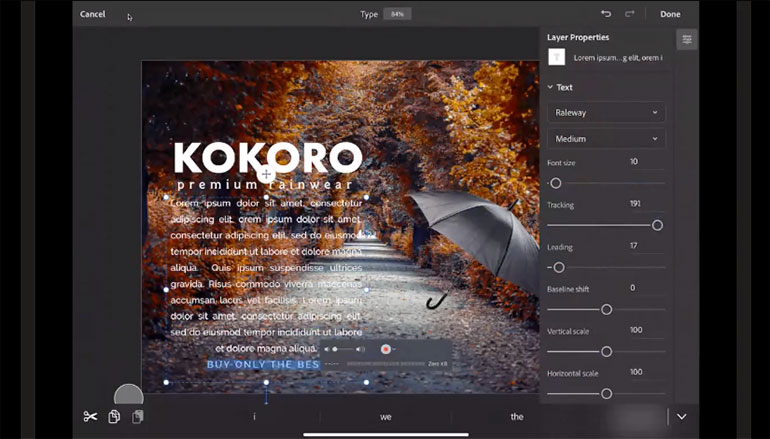Click the 84% zoom level indicator
This screenshot has width=770, height=439.
click(397, 14)
